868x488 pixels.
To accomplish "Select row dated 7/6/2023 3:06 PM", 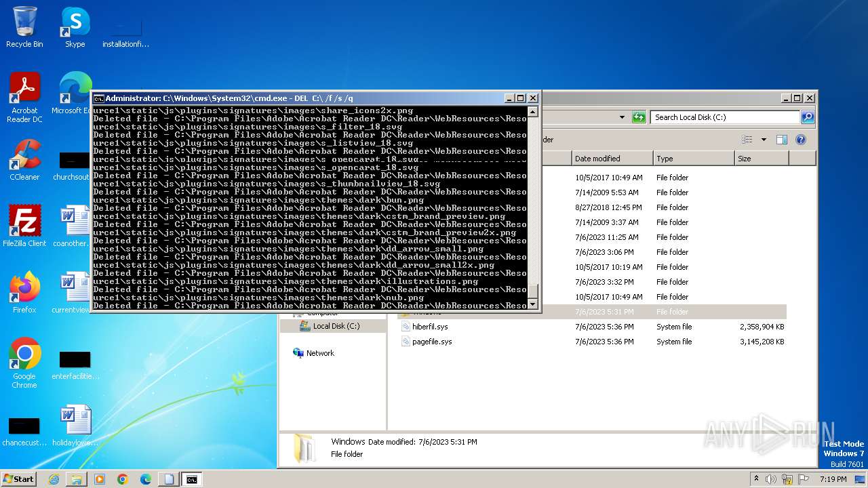I will (663, 252).
